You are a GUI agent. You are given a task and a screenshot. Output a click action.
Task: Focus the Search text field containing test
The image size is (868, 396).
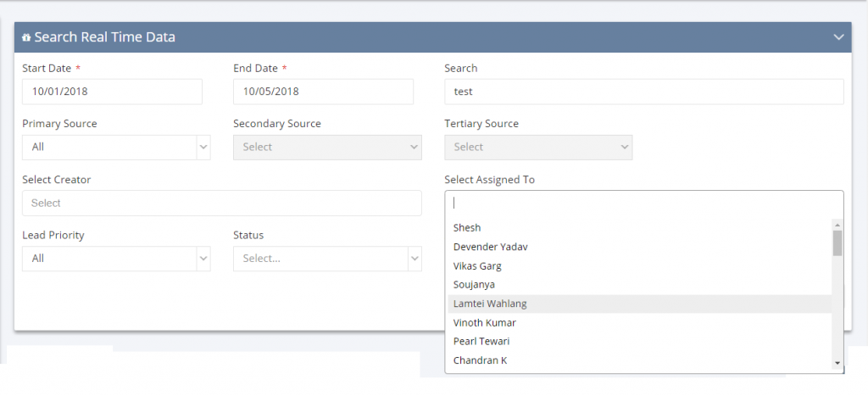coord(644,92)
